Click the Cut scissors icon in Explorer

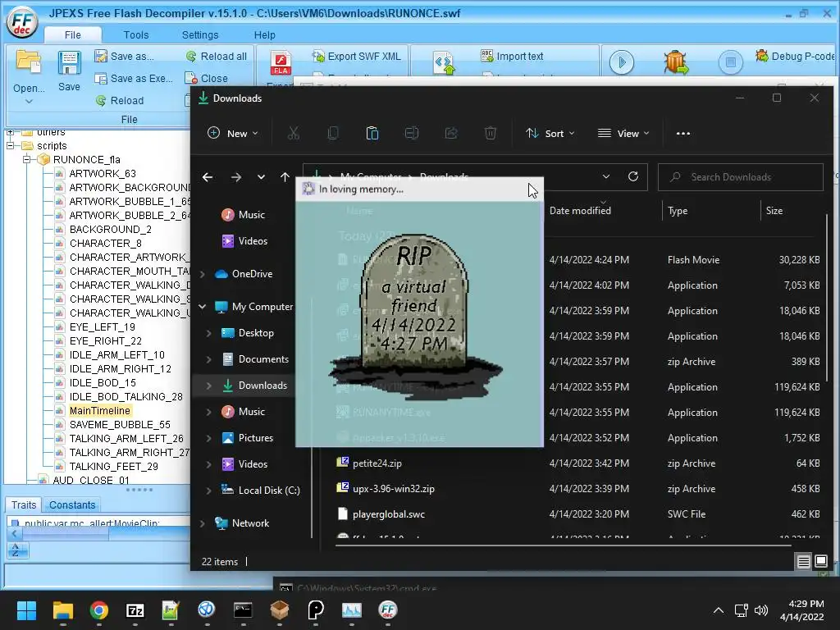[294, 134]
